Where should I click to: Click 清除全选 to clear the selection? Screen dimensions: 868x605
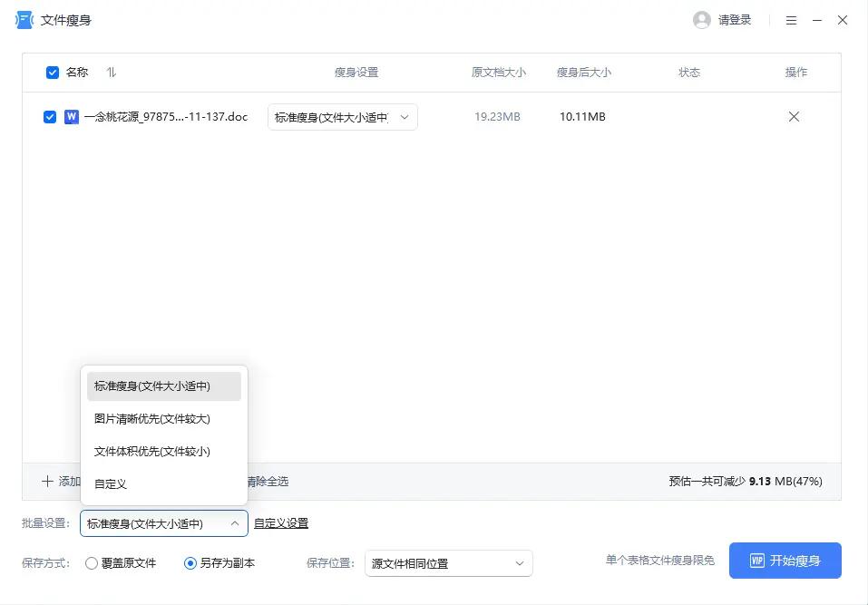268,482
